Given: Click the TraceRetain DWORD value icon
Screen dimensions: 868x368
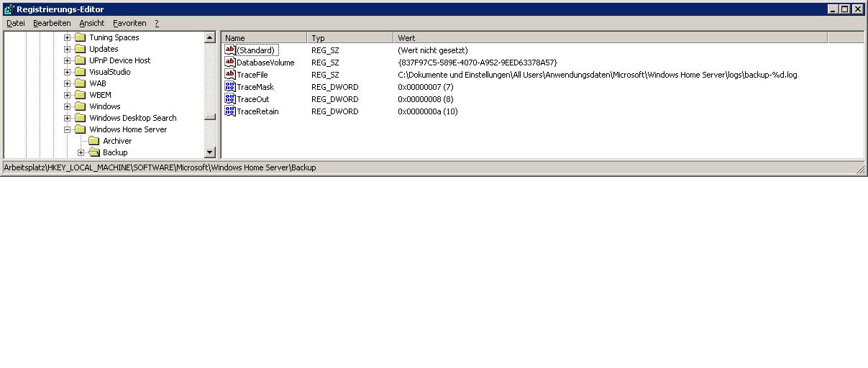Looking at the screenshot, I should click(x=230, y=111).
